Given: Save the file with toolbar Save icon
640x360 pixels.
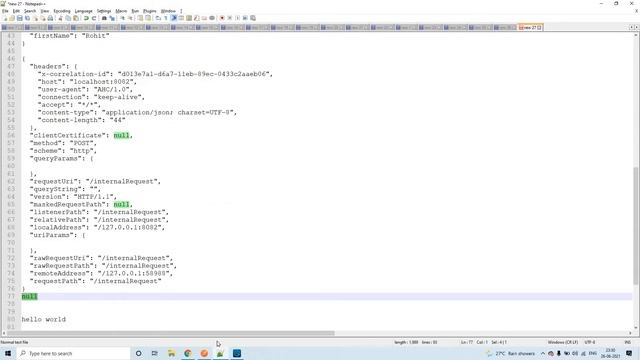Looking at the screenshot, I should [20, 18].
